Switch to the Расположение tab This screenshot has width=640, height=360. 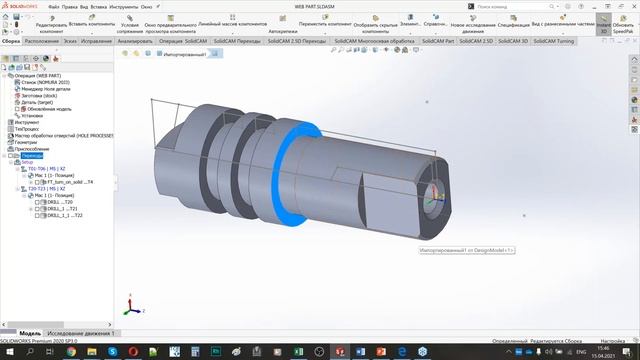point(42,41)
